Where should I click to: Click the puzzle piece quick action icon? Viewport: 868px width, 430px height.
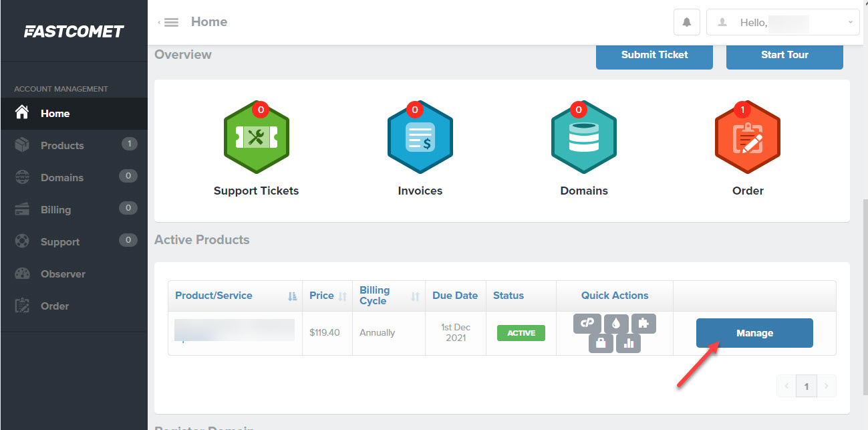[643, 324]
